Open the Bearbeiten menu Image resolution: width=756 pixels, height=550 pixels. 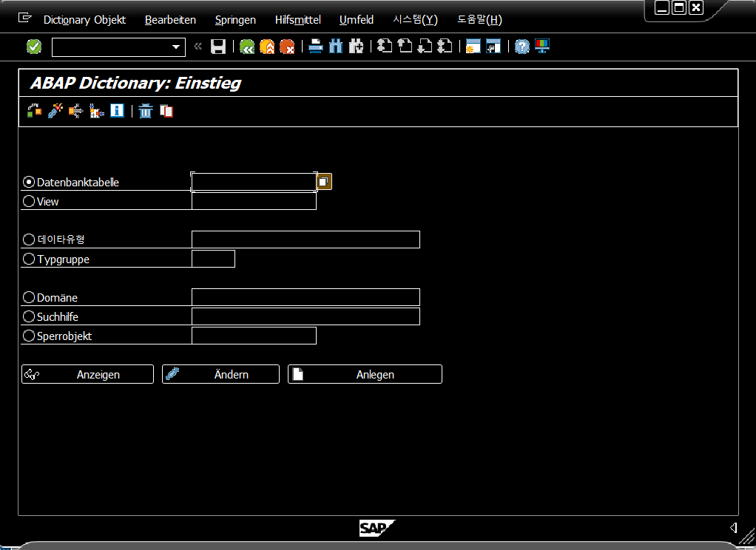pos(170,20)
